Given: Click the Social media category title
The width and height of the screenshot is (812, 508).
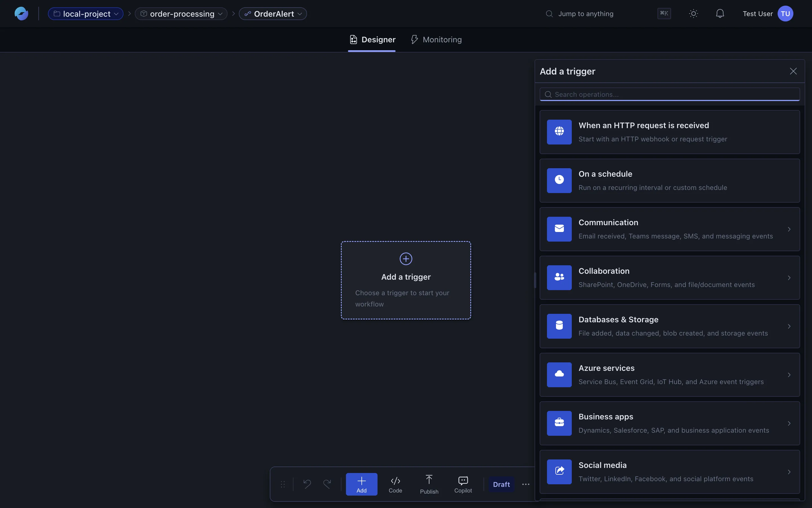Looking at the screenshot, I should point(602,465).
